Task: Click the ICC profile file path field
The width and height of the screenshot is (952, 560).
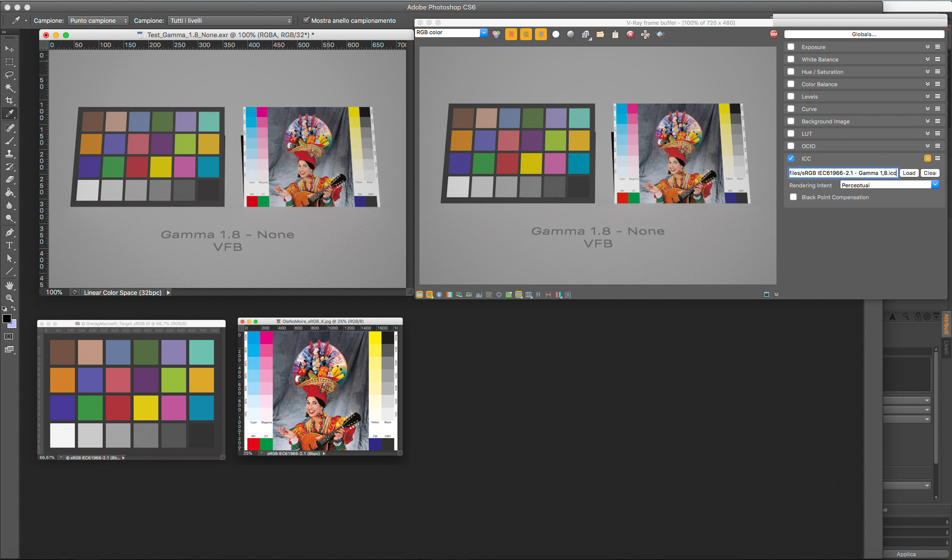Action: [x=843, y=173]
